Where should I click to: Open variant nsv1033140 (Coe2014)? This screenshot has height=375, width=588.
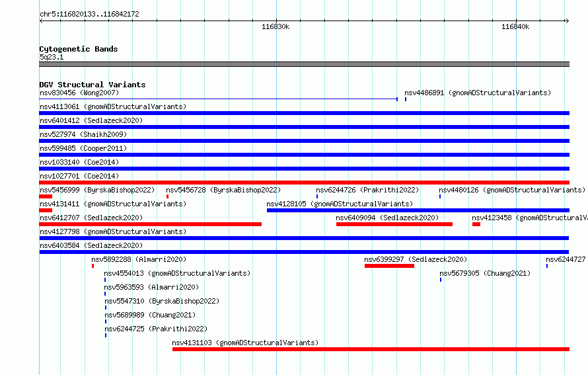(79, 162)
